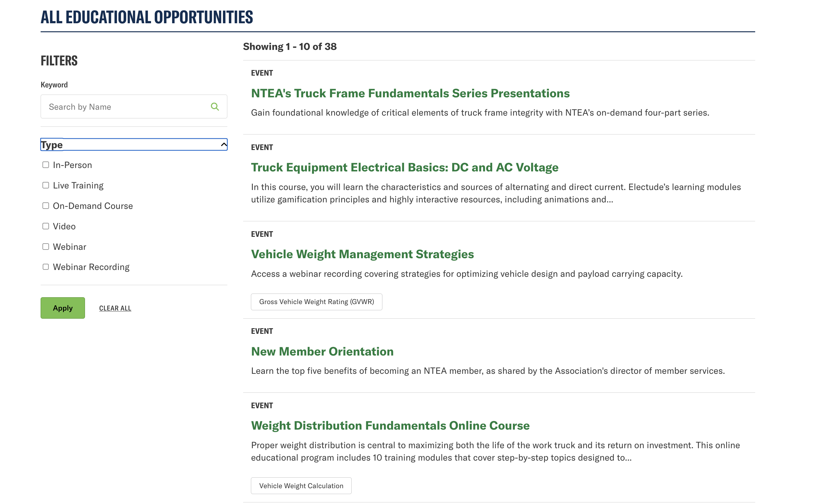Screen dimensions: 820x504
Task: Select the Video type checkbox
Action: (x=46, y=226)
